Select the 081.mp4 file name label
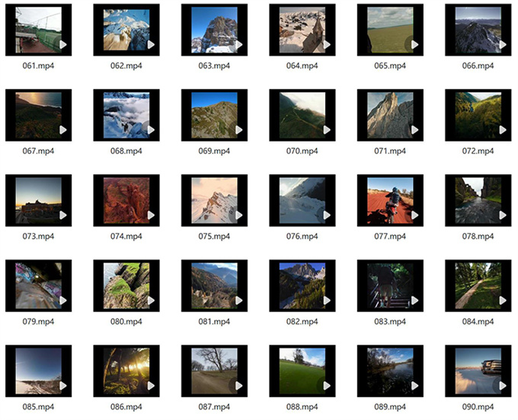Viewport: 518px width, 420px height. click(214, 322)
